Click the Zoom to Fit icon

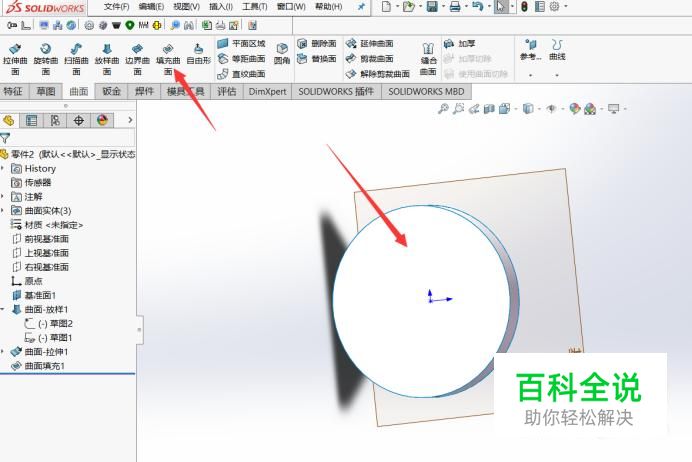(443, 109)
